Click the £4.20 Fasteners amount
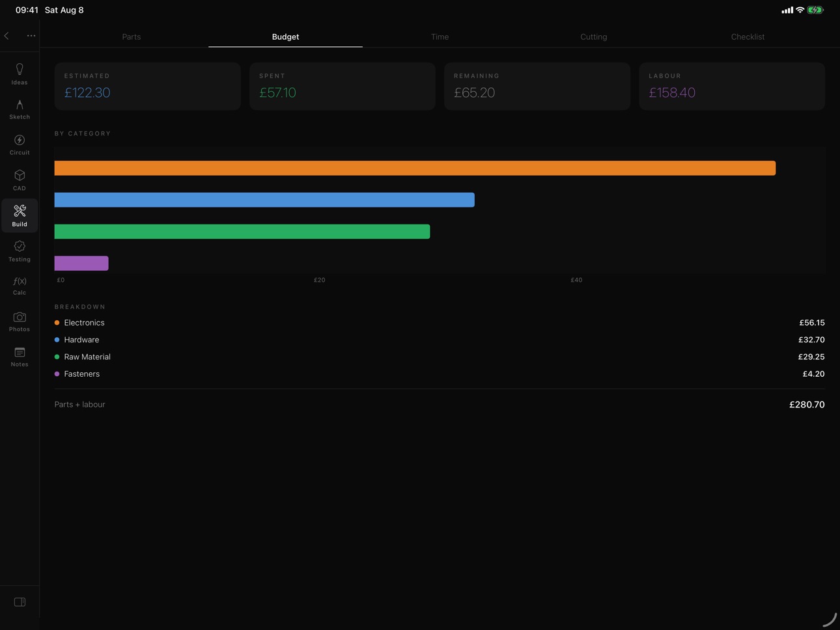This screenshot has width=840, height=630. click(813, 374)
